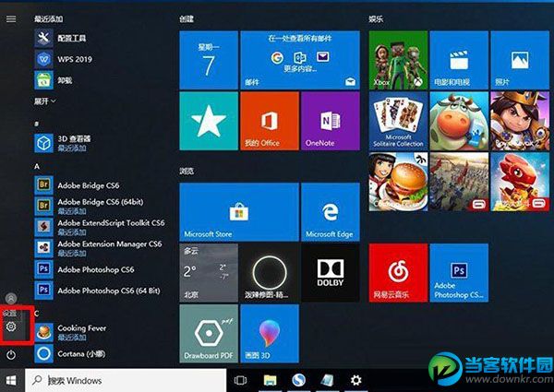Viewport: 554px width, 392px height.
Task: Open the teal star tile
Action: coord(209,121)
